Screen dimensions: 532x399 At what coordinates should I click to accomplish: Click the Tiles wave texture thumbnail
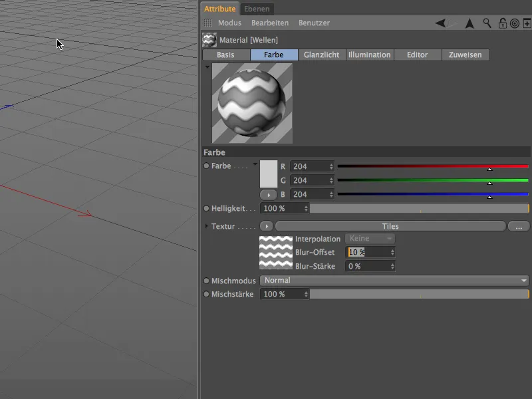click(276, 253)
